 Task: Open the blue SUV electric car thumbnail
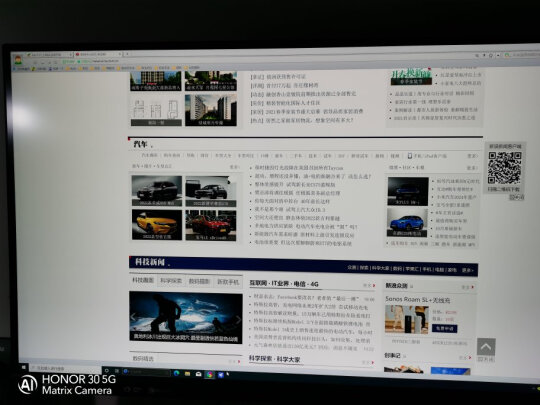coord(408,222)
